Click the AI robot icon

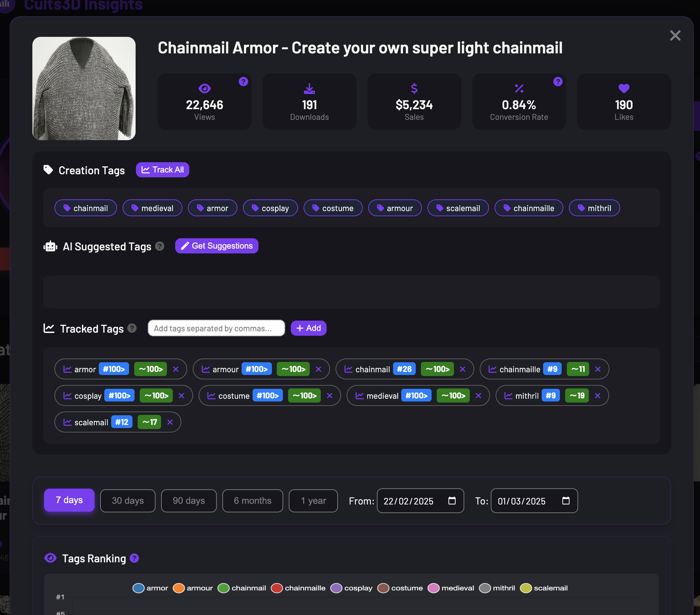point(50,246)
